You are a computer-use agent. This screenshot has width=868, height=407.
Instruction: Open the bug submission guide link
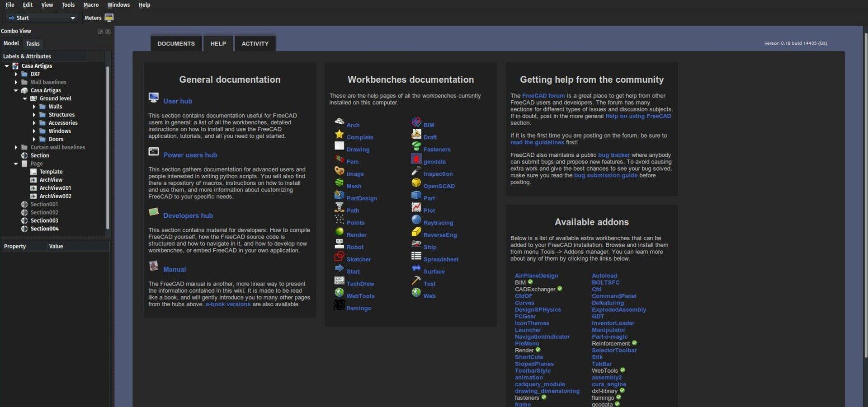click(605, 175)
